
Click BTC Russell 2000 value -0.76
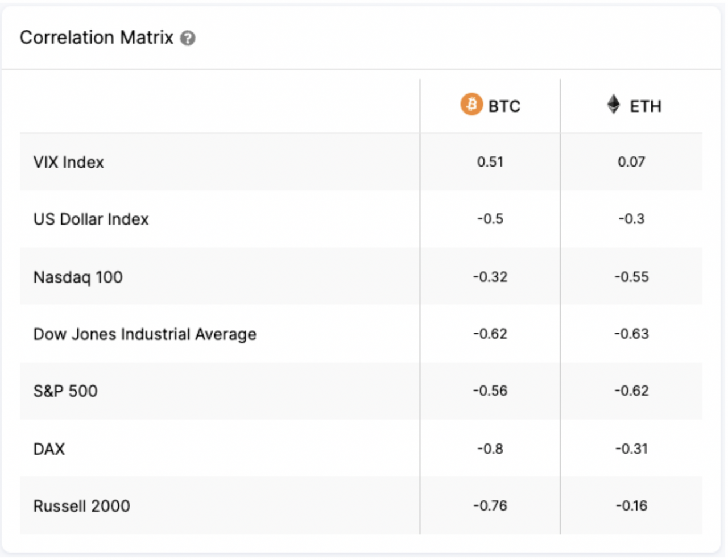(490, 506)
